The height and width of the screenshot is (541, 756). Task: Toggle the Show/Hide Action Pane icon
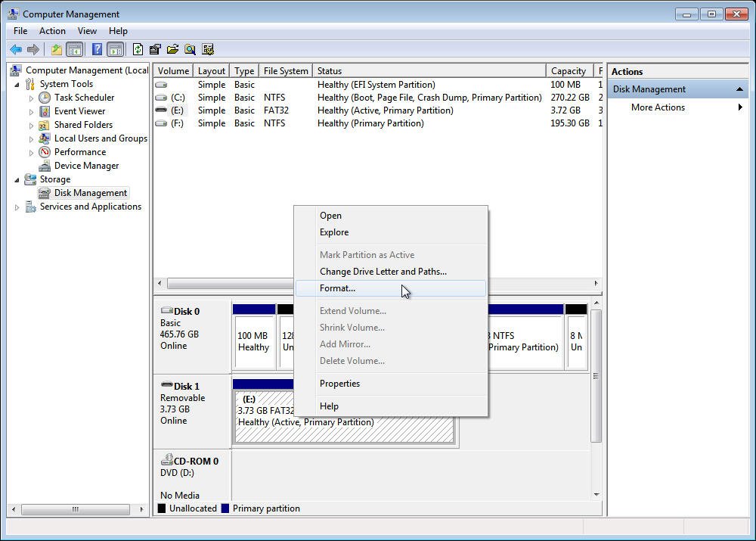[x=115, y=50]
